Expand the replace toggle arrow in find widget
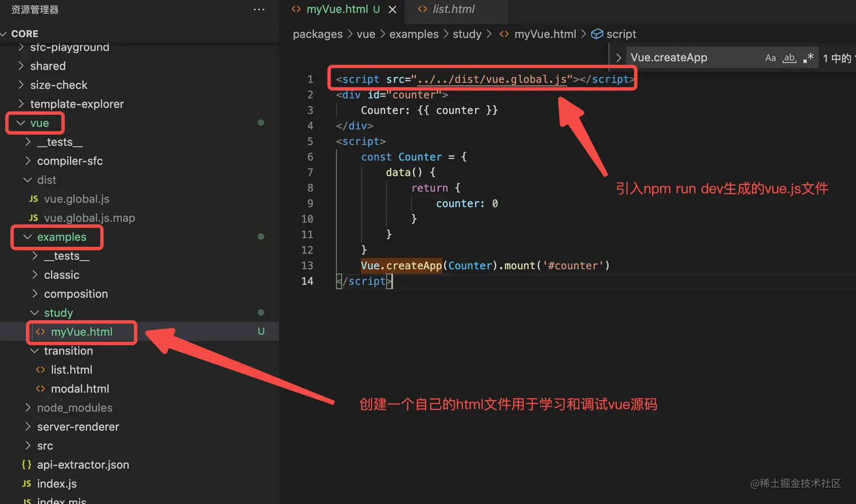The image size is (856, 504). (x=618, y=58)
